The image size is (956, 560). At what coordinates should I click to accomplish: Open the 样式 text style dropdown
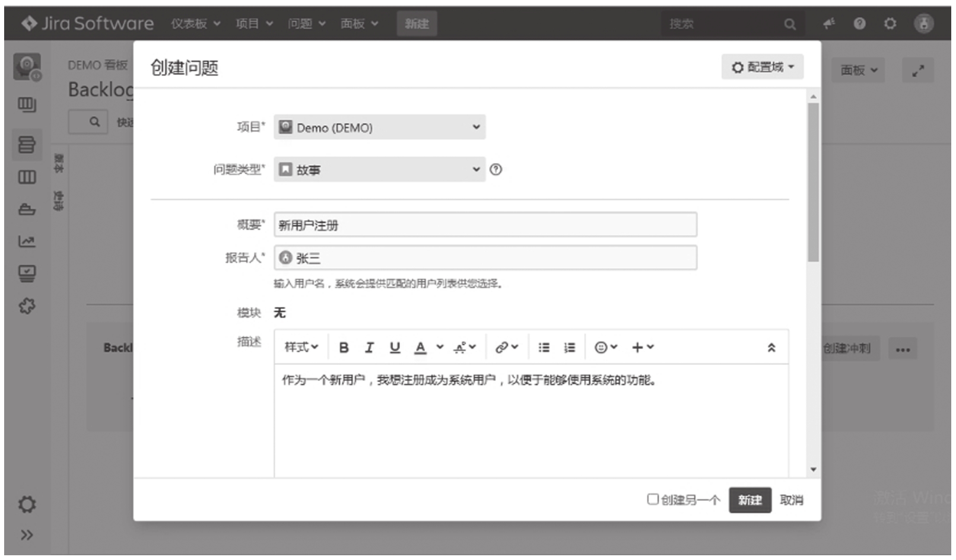tap(301, 347)
